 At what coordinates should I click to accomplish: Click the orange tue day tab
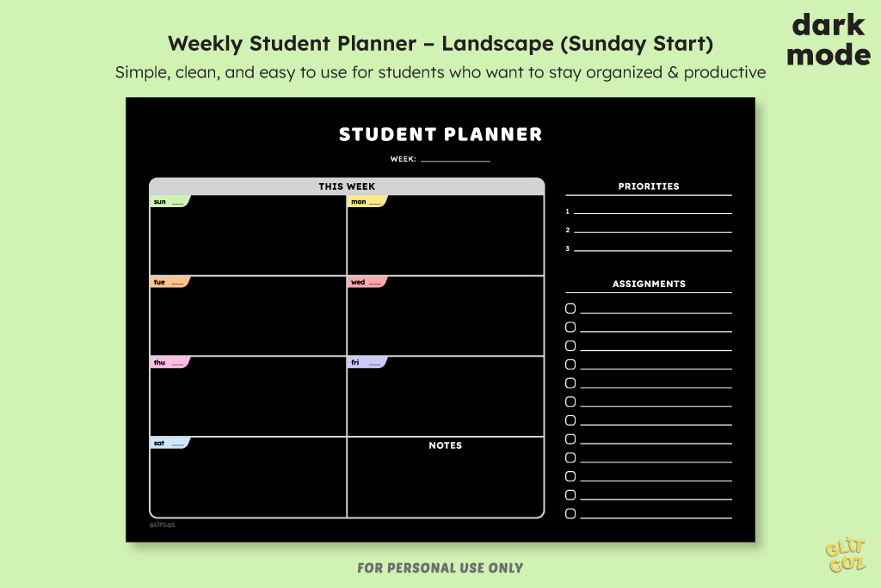[170, 282]
